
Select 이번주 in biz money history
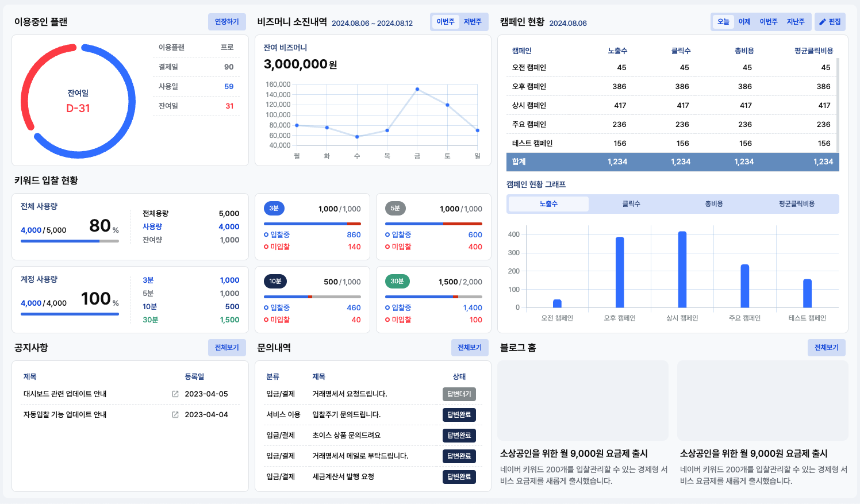click(x=446, y=22)
